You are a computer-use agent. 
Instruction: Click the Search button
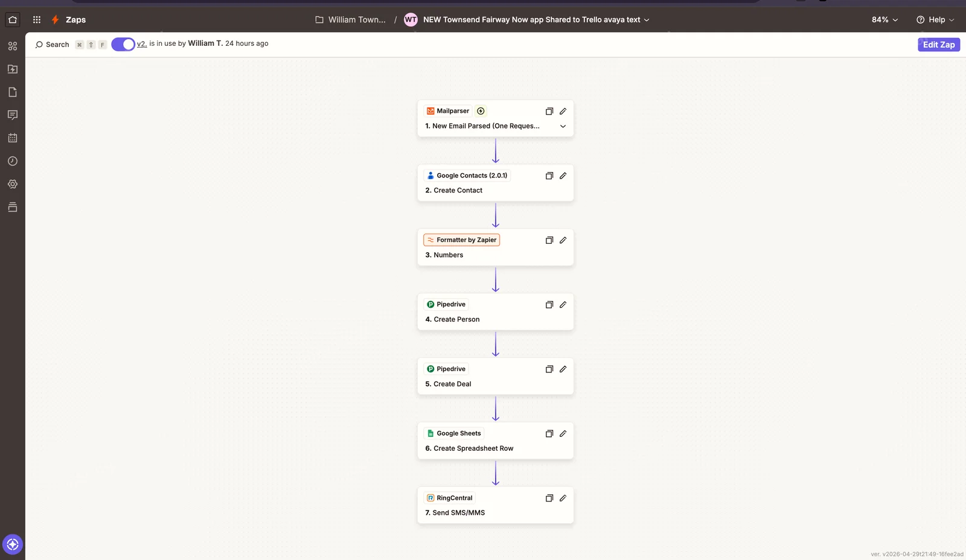click(53, 45)
